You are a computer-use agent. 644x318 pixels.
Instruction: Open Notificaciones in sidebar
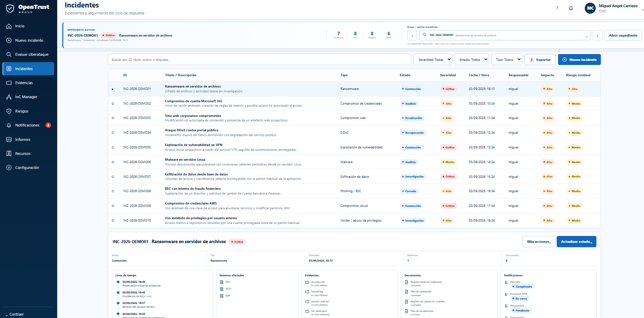(x=28, y=125)
